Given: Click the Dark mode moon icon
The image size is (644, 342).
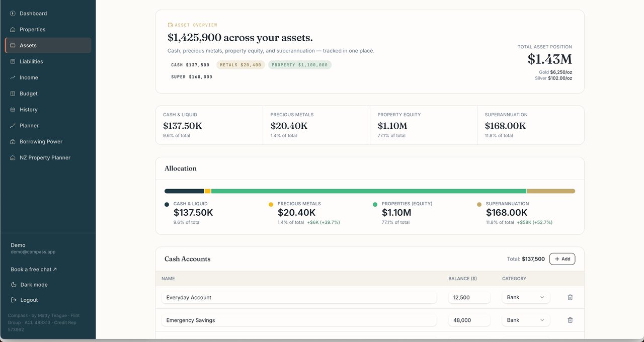Looking at the screenshot, I should click(14, 285).
